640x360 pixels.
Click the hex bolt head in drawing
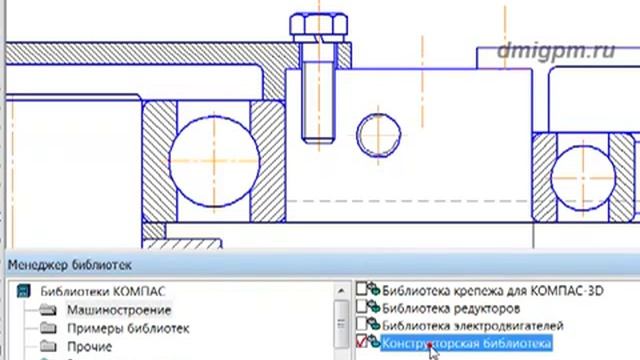[x=318, y=24]
